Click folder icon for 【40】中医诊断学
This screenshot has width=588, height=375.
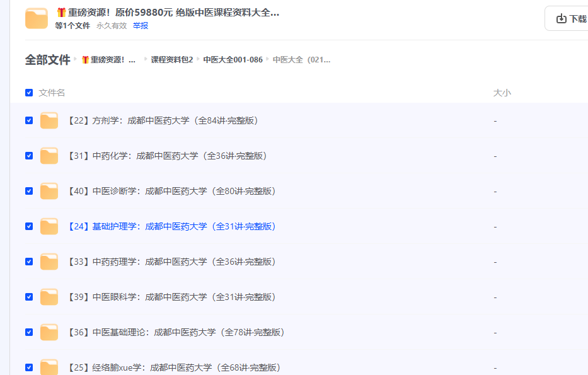[49, 191]
